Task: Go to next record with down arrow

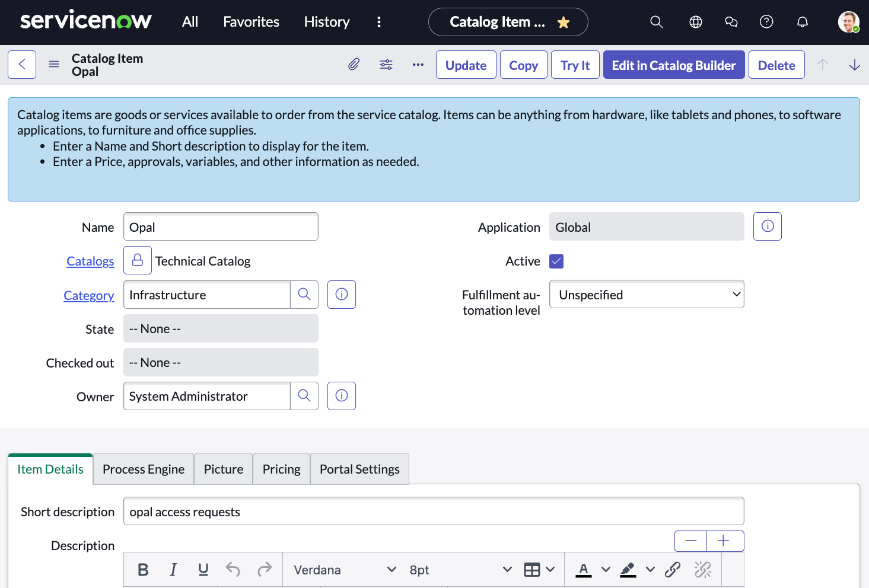Action: coord(855,65)
